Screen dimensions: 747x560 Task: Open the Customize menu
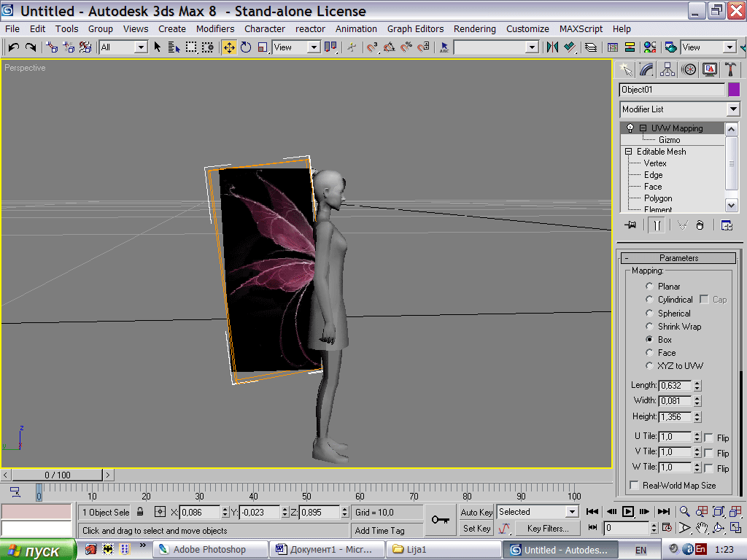click(527, 28)
